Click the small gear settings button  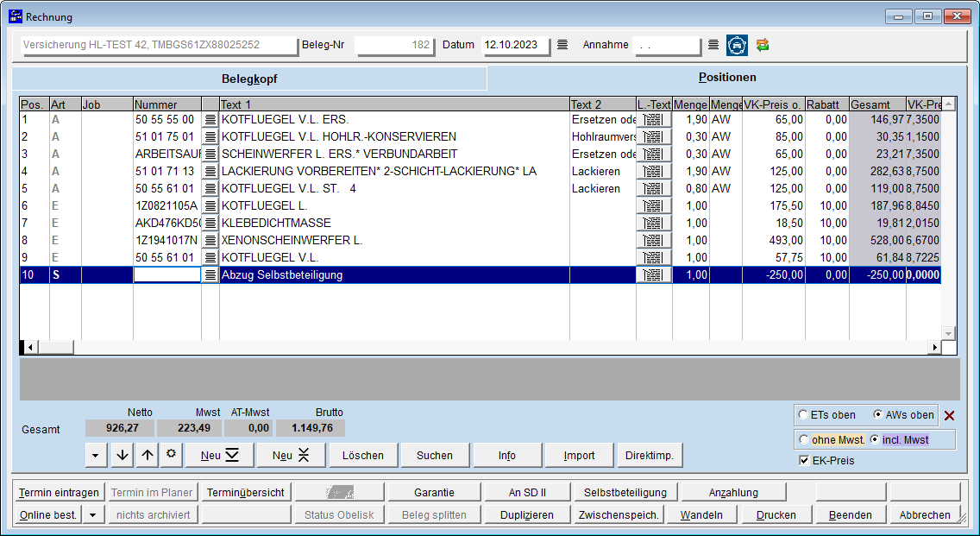171,455
